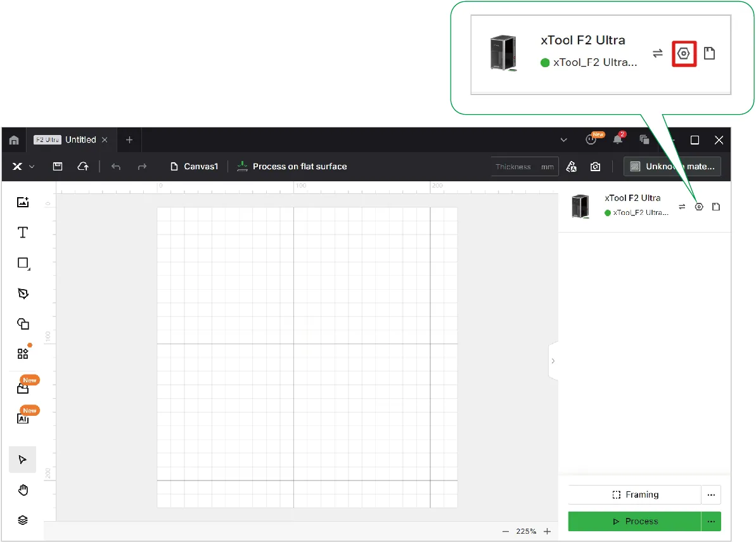
Task: Open more options beside Framing
Action: pyautogui.click(x=711, y=494)
